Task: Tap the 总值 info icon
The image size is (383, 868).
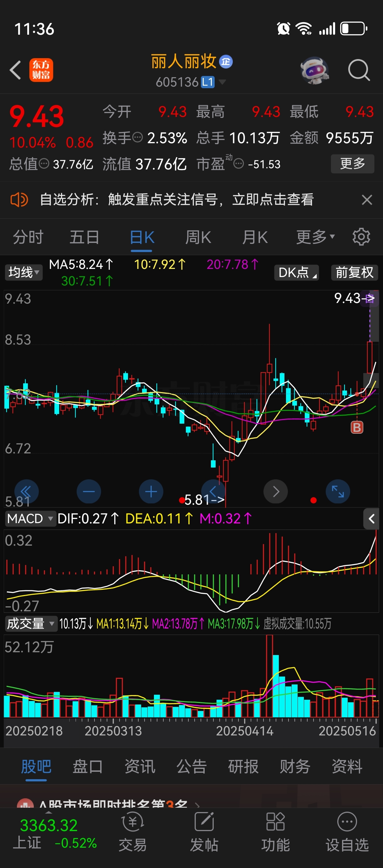Action: tap(44, 164)
